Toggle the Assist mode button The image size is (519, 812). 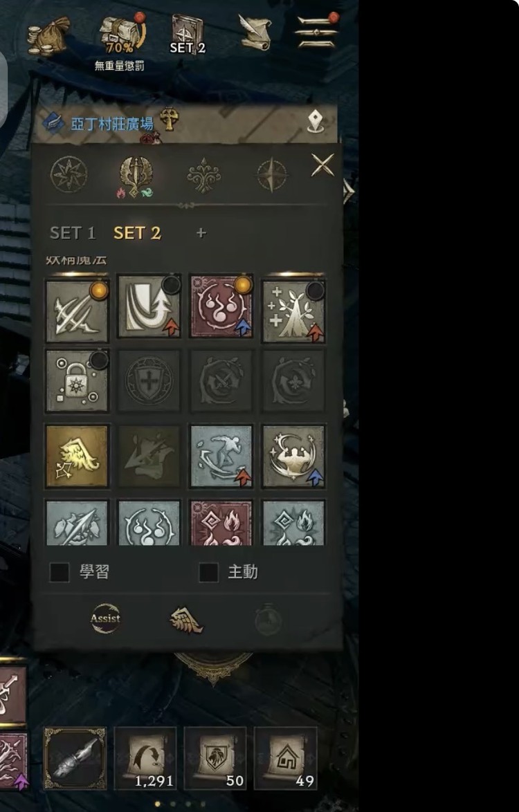[105, 618]
